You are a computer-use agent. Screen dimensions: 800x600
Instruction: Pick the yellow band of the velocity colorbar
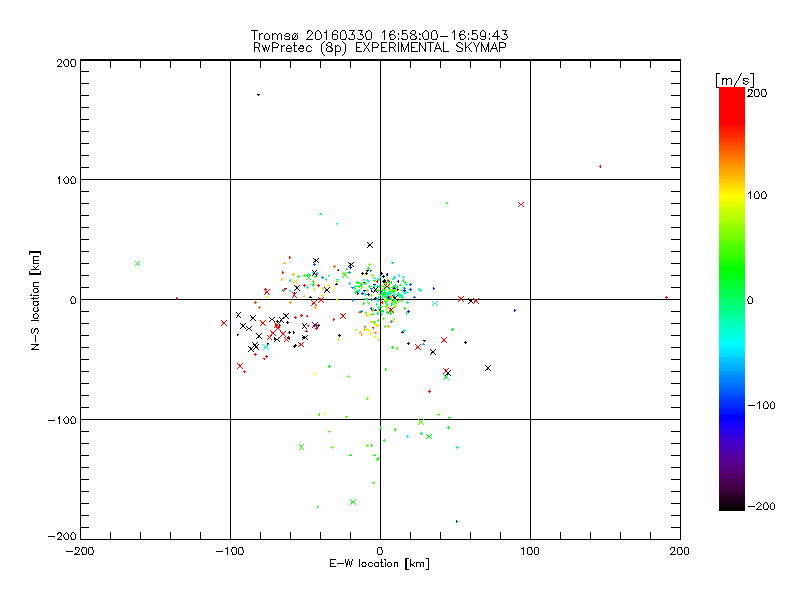[732, 195]
